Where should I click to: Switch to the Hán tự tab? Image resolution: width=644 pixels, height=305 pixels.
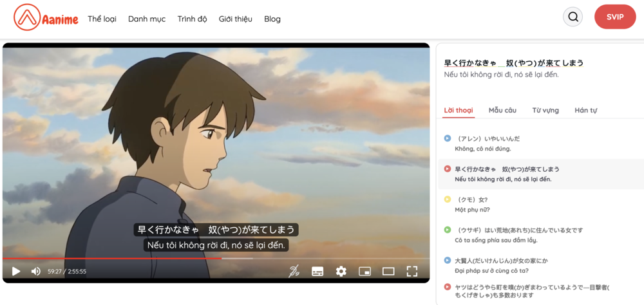pos(585,110)
